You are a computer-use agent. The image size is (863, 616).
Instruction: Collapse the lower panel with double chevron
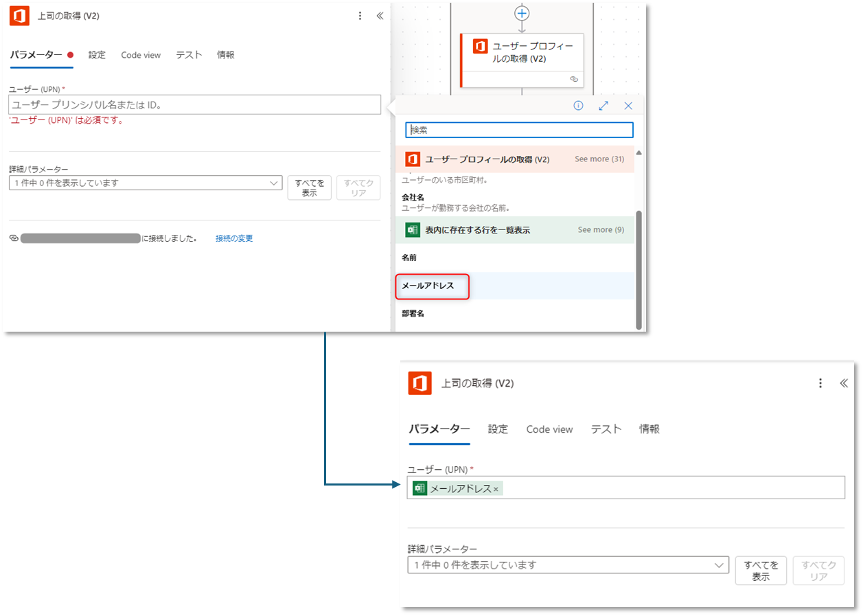tap(844, 383)
